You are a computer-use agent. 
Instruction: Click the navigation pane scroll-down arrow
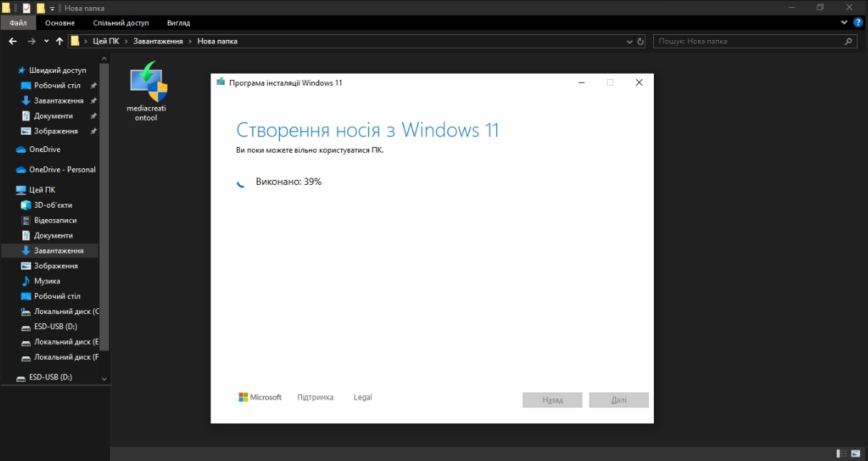pos(104,379)
